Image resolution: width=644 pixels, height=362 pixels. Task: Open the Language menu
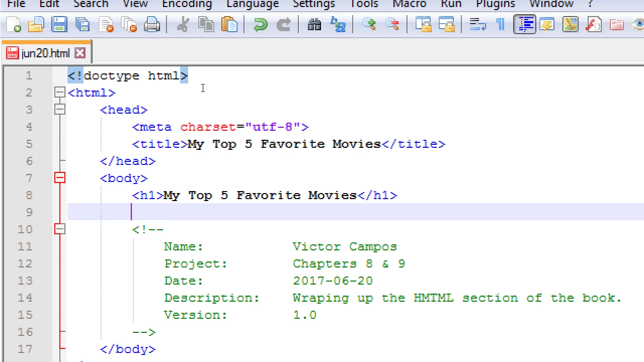pos(253,4)
